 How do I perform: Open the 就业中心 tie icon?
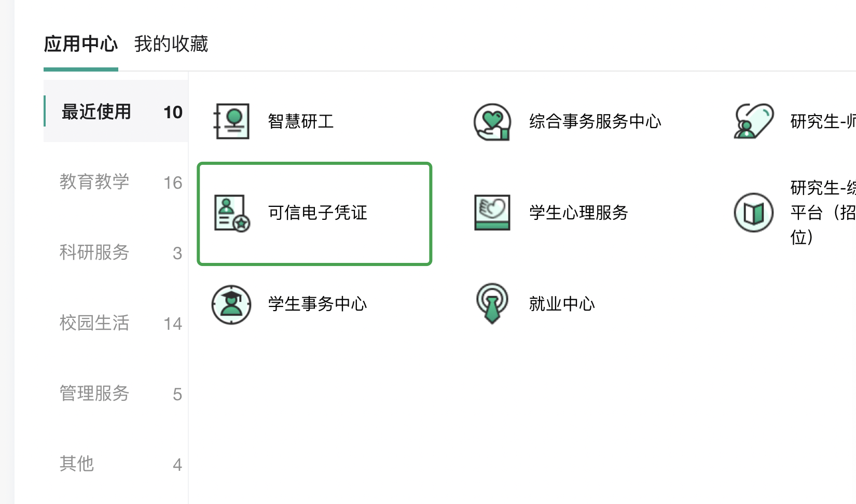[x=492, y=304]
